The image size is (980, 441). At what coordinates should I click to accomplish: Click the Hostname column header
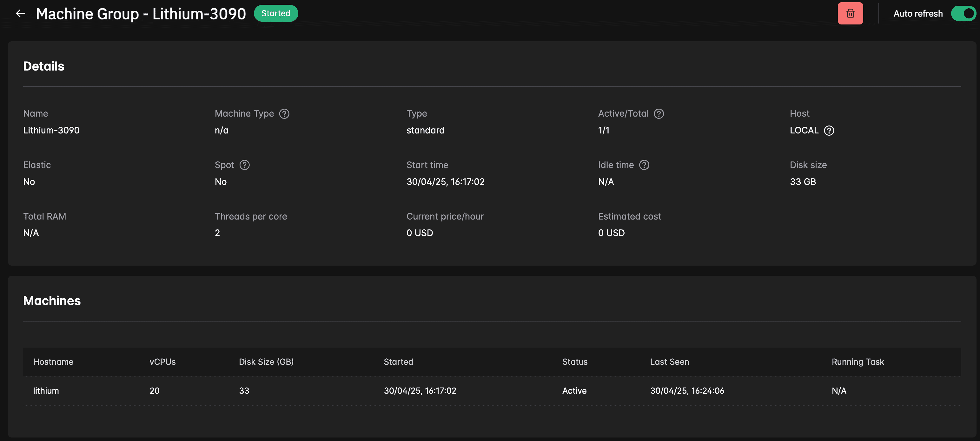pyautogui.click(x=53, y=362)
